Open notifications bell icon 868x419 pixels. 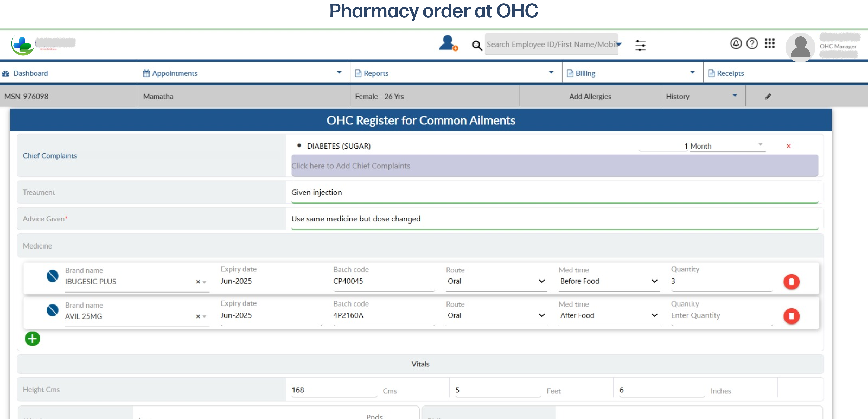(x=736, y=43)
